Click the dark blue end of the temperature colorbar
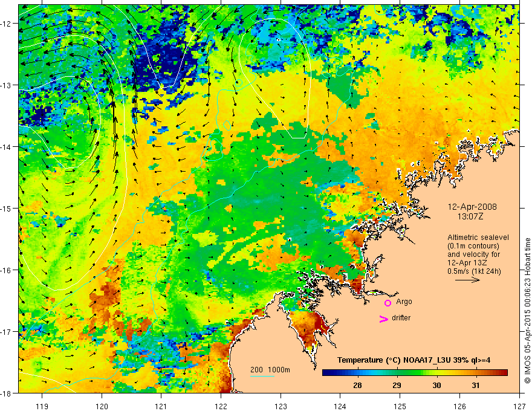The image size is (532, 411). pos(326,373)
